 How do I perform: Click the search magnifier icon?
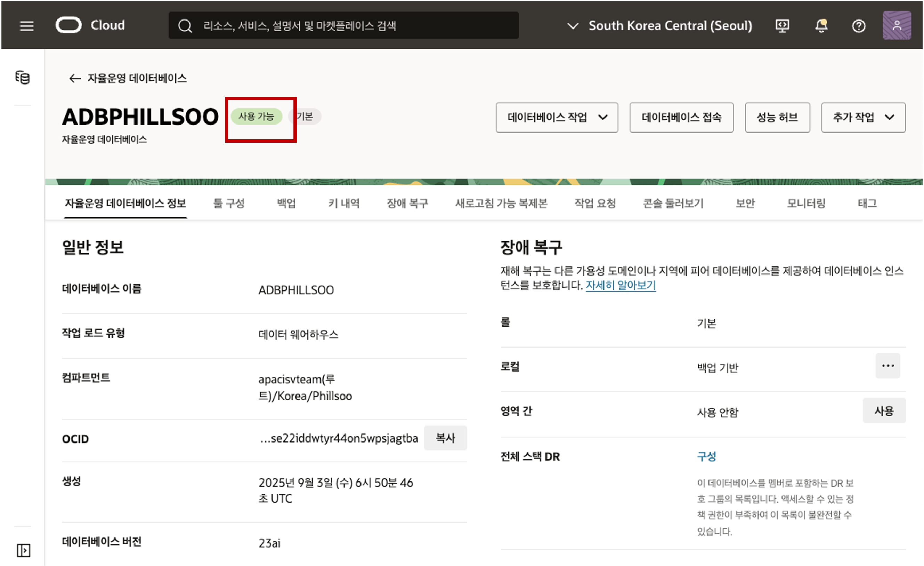point(185,26)
